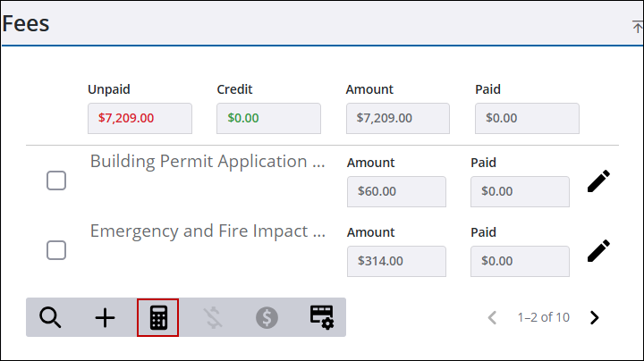
Task: Open the fee search magnifier tool
Action: click(x=50, y=317)
